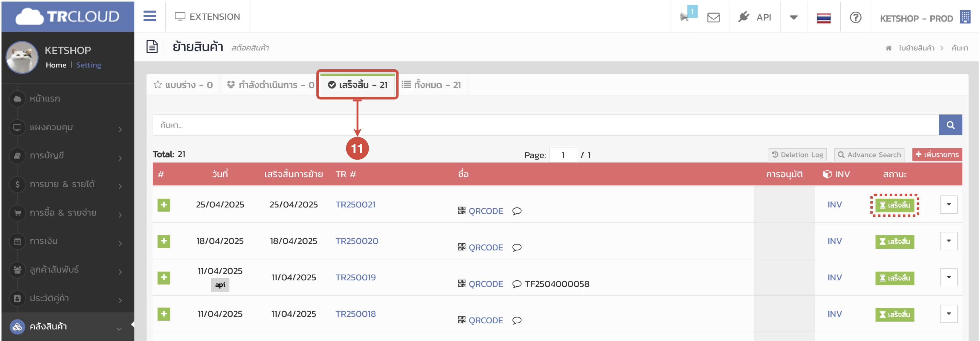This screenshot has height=341, width=980.
Task: Open the help question mark icon
Action: [x=856, y=18]
